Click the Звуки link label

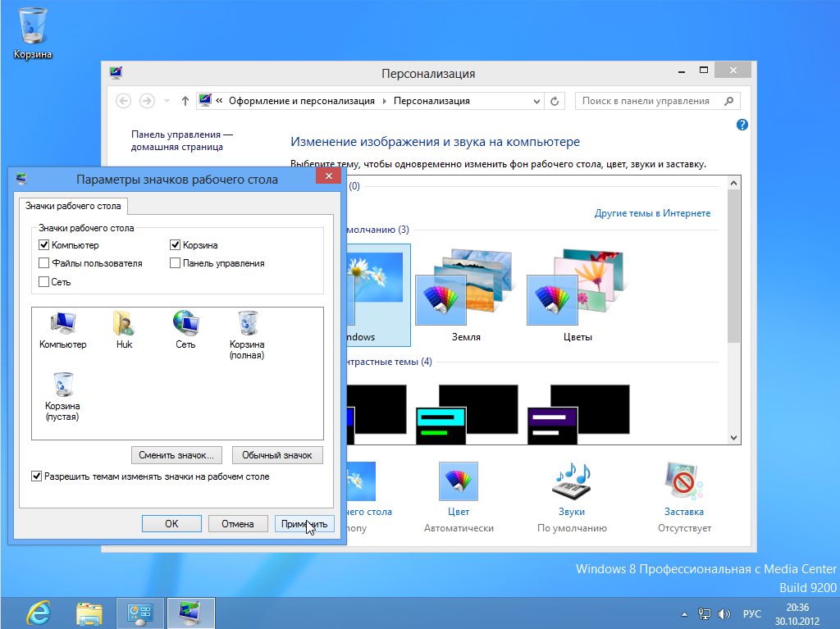point(572,512)
